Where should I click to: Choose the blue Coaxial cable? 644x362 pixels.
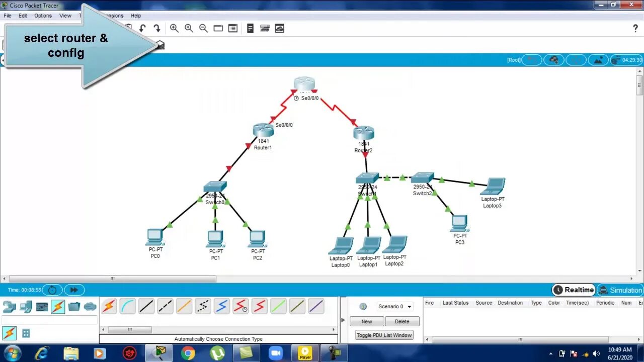222,306
